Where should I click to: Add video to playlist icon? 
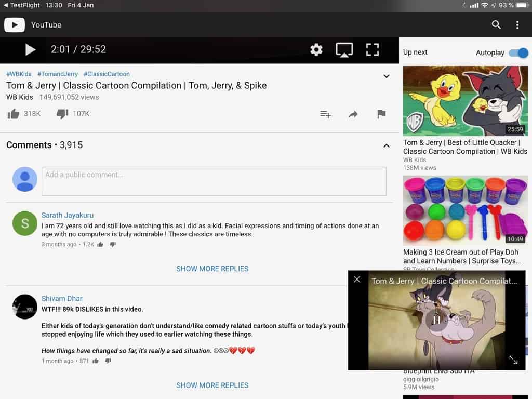point(325,114)
